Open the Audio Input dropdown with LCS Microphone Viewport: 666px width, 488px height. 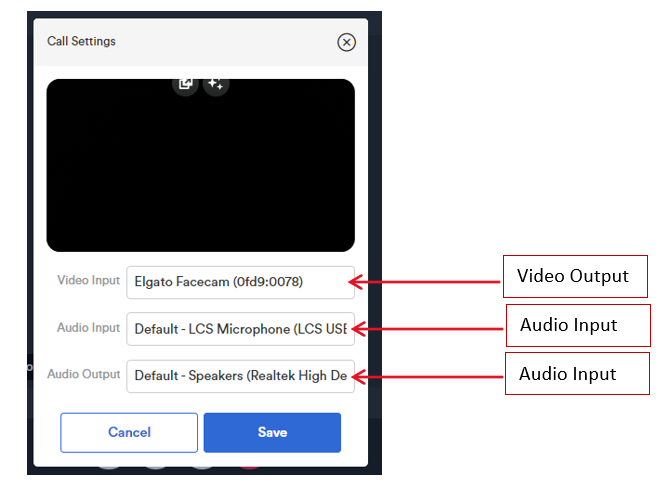point(240,329)
